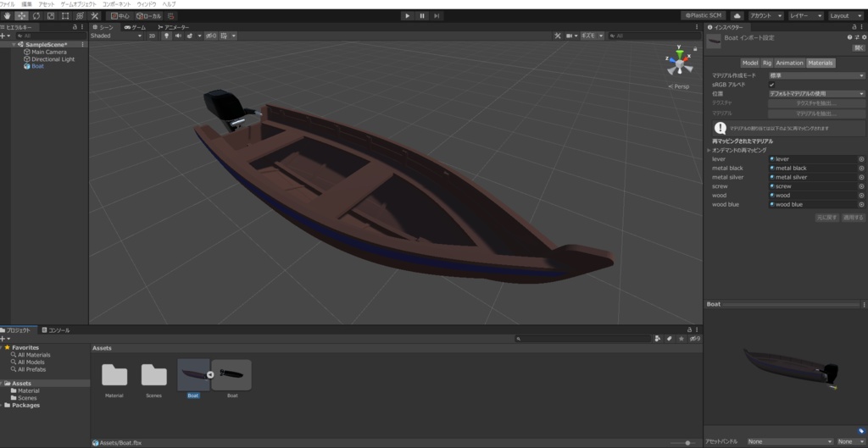
Task: Open Inspector help icon
Action: coord(849,37)
